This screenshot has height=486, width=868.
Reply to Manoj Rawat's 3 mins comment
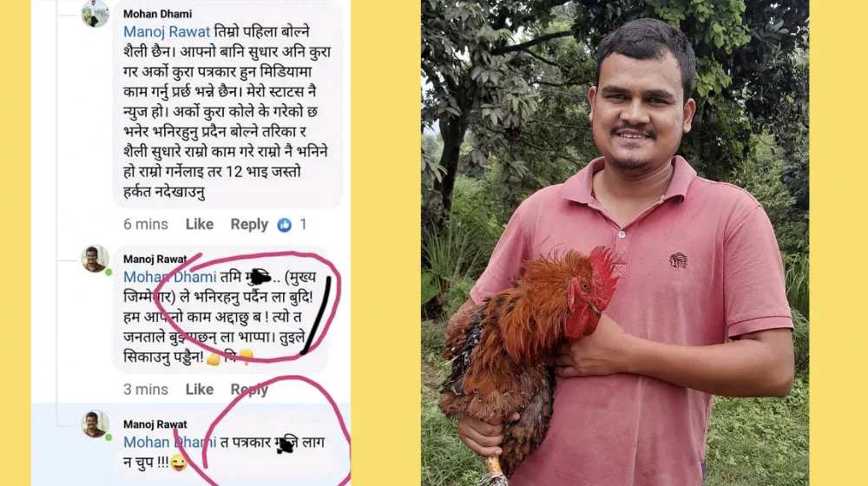(x=249, y=390)
